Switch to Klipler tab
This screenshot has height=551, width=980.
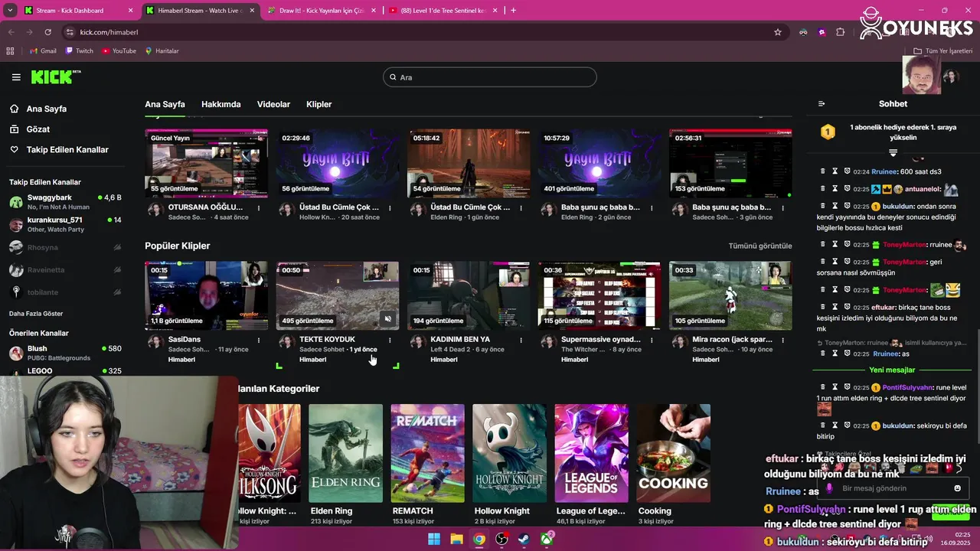319,104
